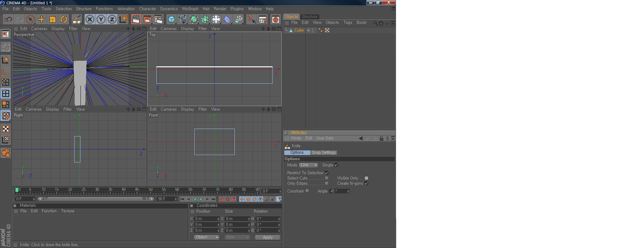Screen dimensions: 644x248
Task: Toggle the world coordinate system icon
Action: pos(123,19)
